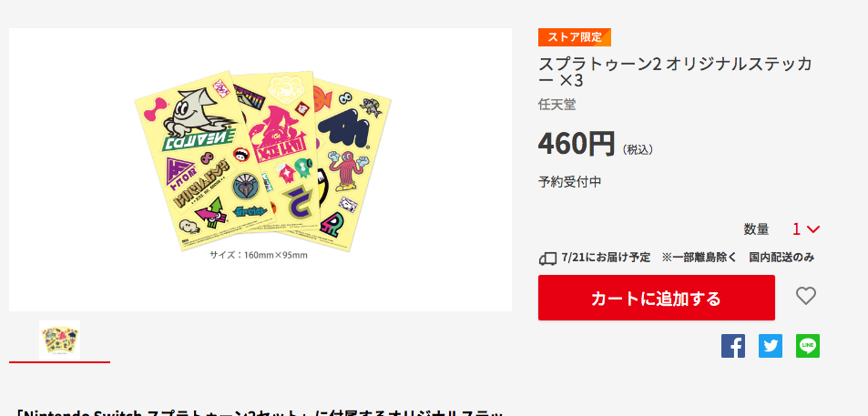This screenshot has height=416, width=868.
Task: Click the red quantity chevron arrow
Action: tap(813, 229)
